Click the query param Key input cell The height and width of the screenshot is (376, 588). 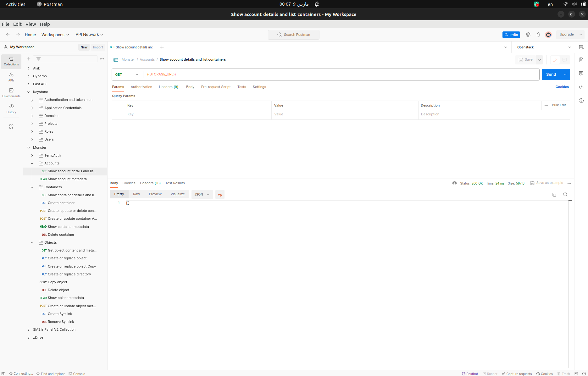[x=198, y=114]
